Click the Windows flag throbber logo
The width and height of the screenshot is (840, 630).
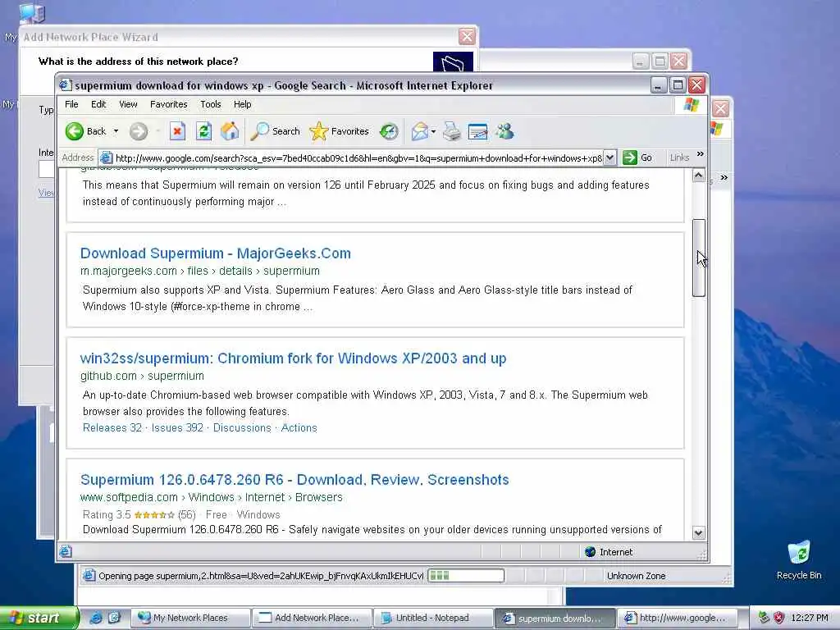click(x=692, y=104)
